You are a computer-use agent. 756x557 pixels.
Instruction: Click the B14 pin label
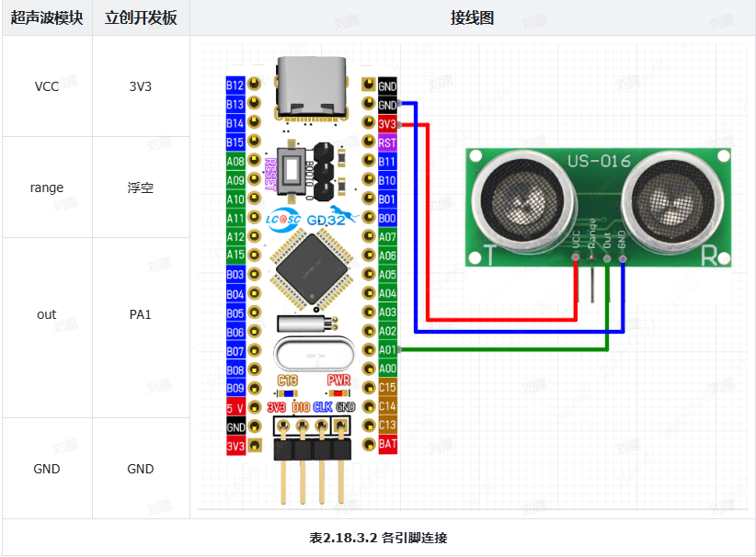click(235, 123)
